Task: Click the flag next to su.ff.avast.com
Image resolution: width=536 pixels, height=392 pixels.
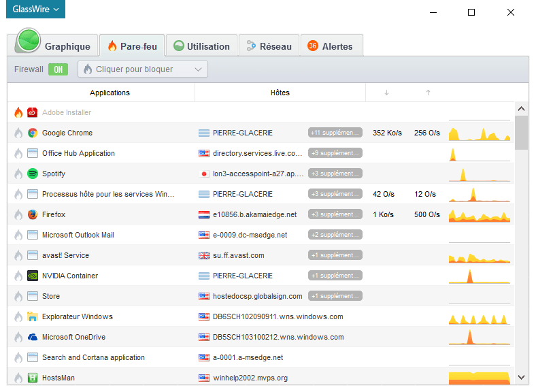Action: coord(204,255)
